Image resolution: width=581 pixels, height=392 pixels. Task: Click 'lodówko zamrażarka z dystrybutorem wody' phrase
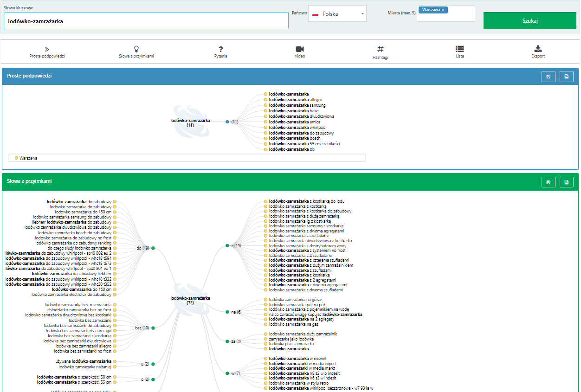point(308,246)
